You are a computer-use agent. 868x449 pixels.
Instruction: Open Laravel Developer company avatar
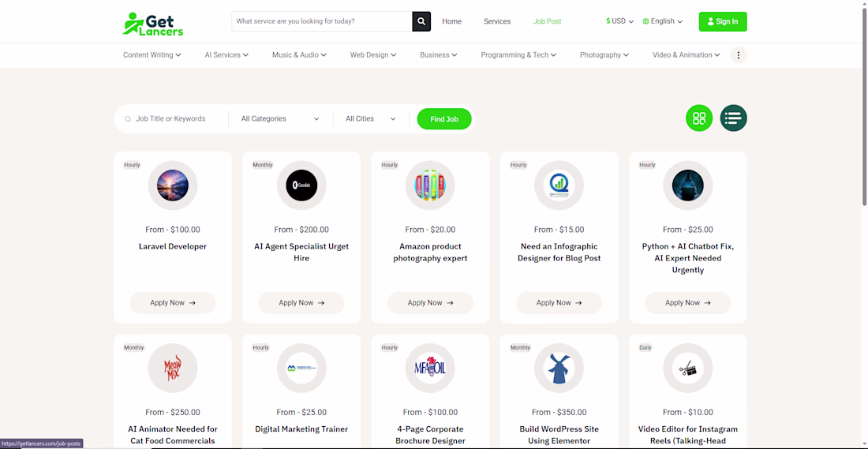[x=173, y=185]
